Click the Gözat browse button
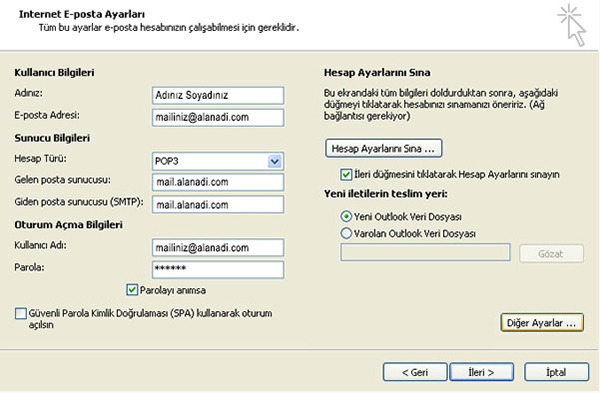 [x=551, y=253]
